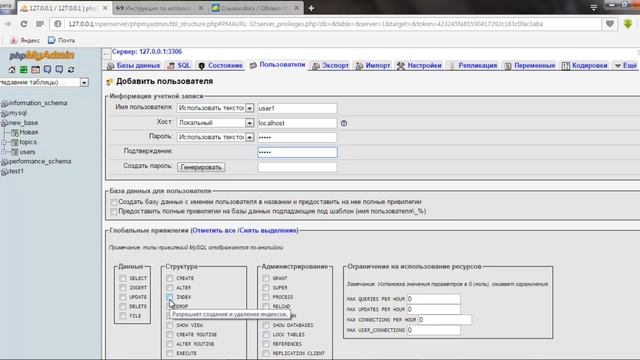
Task: Tick the INDEX privilege checkbox
Action: coord(170,297)
